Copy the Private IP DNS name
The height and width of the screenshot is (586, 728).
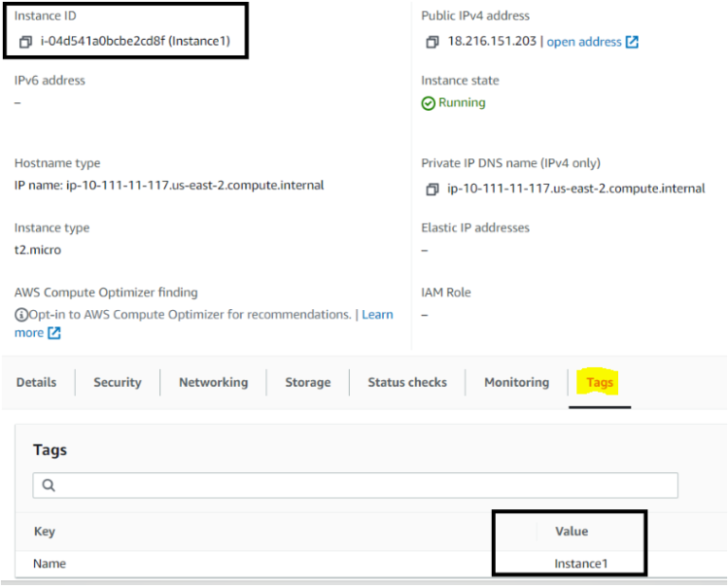[x=432, y=189]
